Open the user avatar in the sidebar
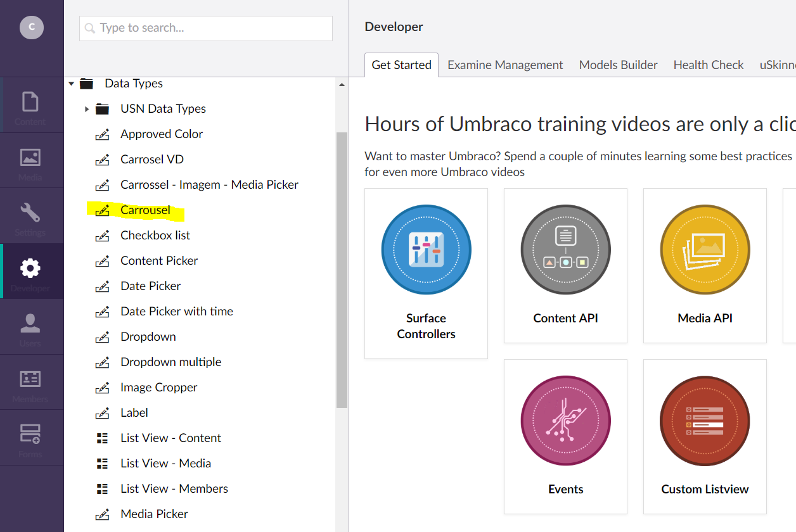This screenshot has width=796, height=532. (x=32, y=27)
